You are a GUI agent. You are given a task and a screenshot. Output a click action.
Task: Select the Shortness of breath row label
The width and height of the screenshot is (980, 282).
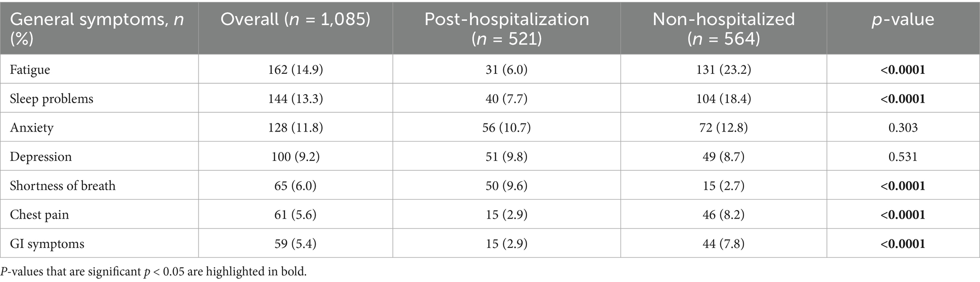pyautogui.click(x=63, y=185)
